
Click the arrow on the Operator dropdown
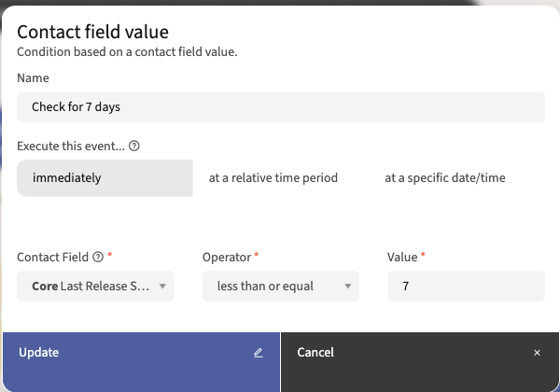click(x=347, y=287)
